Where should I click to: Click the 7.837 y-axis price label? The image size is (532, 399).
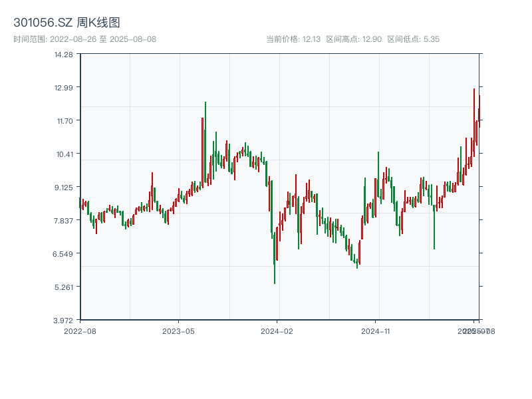[x=64, y=221]
